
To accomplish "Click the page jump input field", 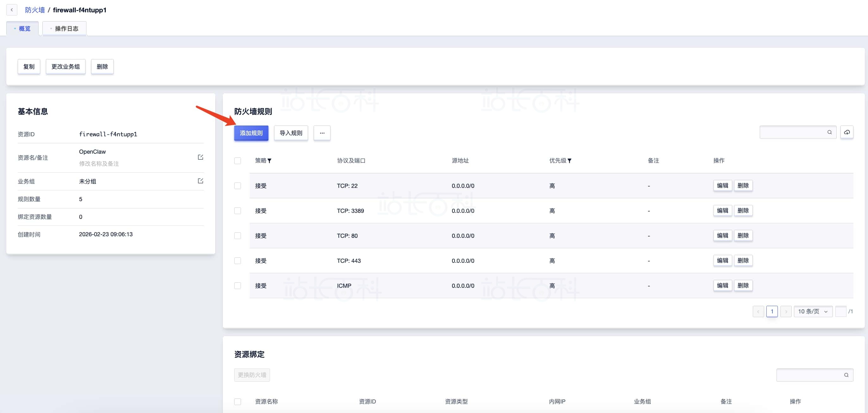I will pyautogui.click(x=841, y=311).
